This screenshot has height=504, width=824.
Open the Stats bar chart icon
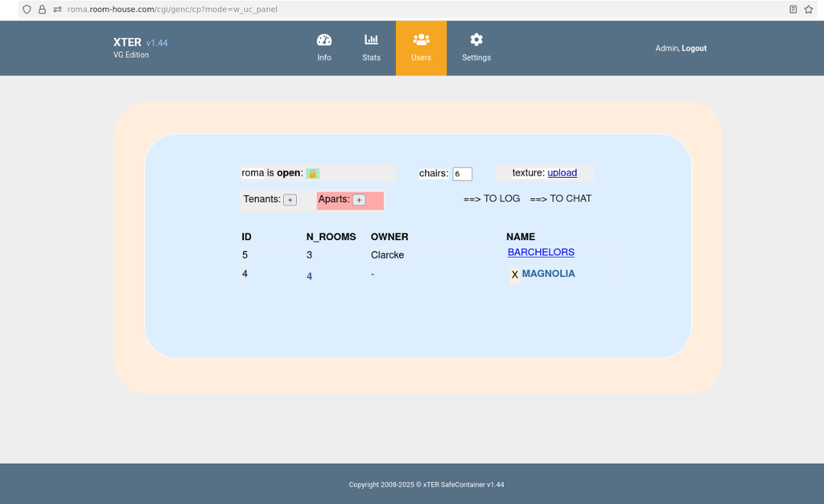point(372,40)
